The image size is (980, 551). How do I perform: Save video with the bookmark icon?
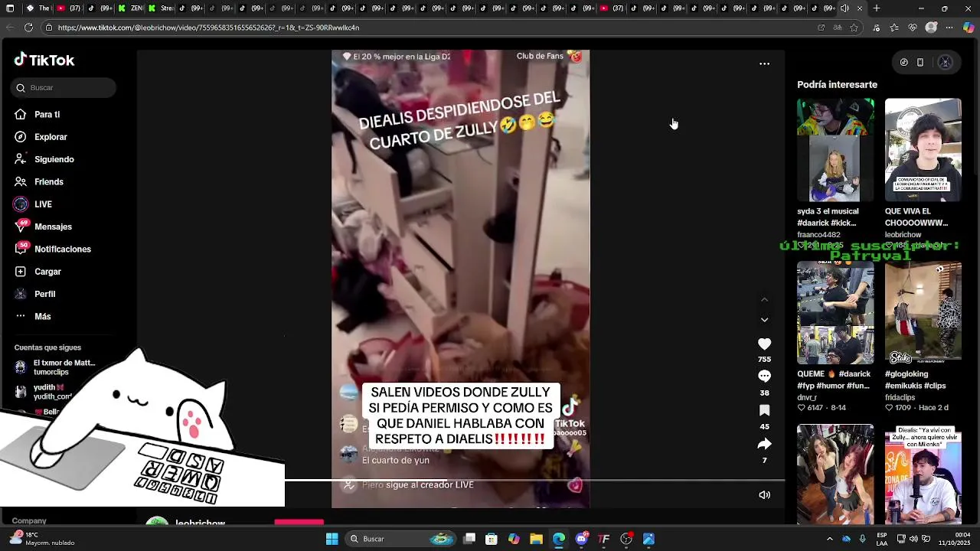[764, 411]
